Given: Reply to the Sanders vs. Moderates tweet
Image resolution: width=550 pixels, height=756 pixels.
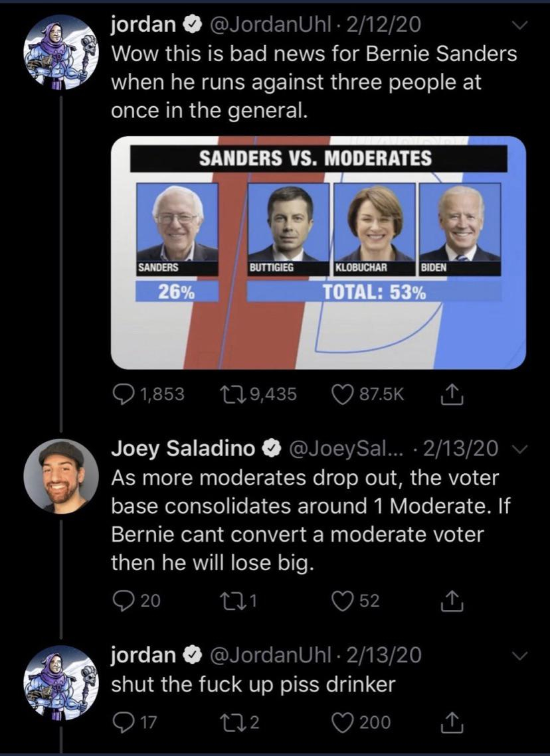Looking at the screenshot, I should click(x=124, y=394).
